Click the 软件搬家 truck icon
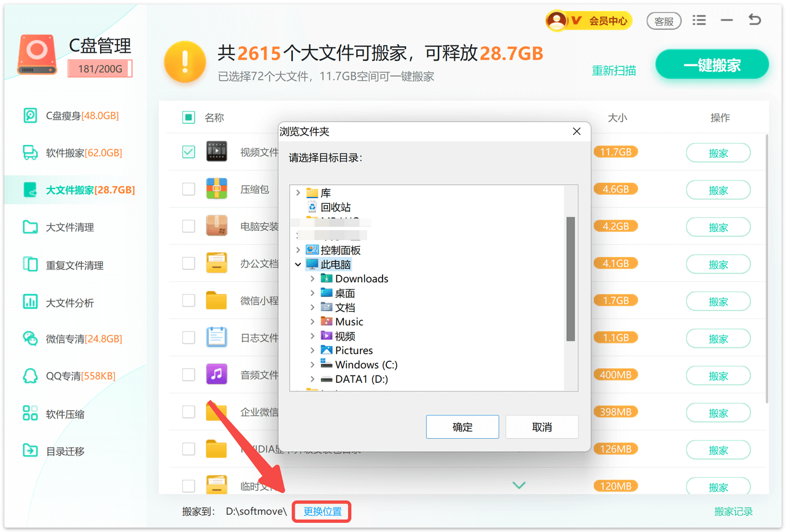The image size is (786, 532). (x=30, y=153)
